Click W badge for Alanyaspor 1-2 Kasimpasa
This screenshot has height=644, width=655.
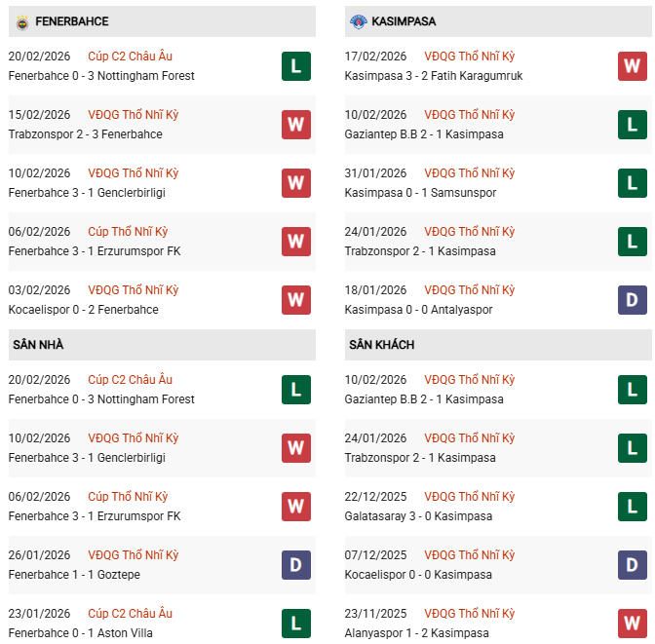[633, 624]
